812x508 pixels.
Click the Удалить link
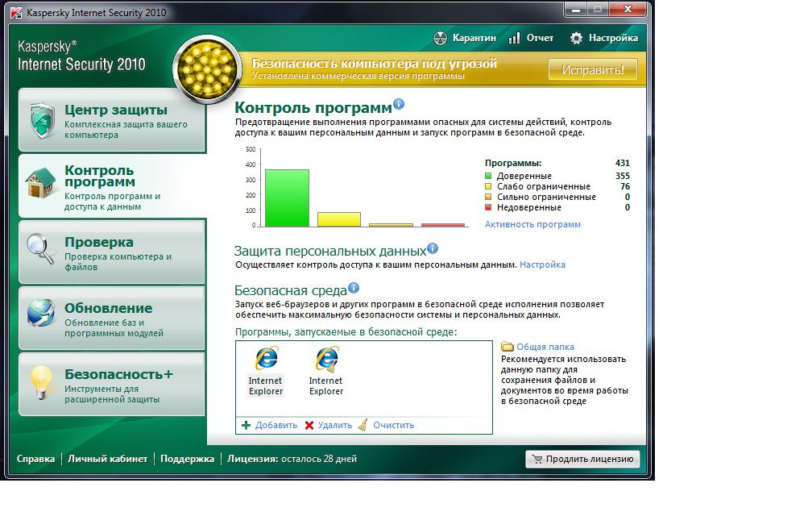(334, 425)
